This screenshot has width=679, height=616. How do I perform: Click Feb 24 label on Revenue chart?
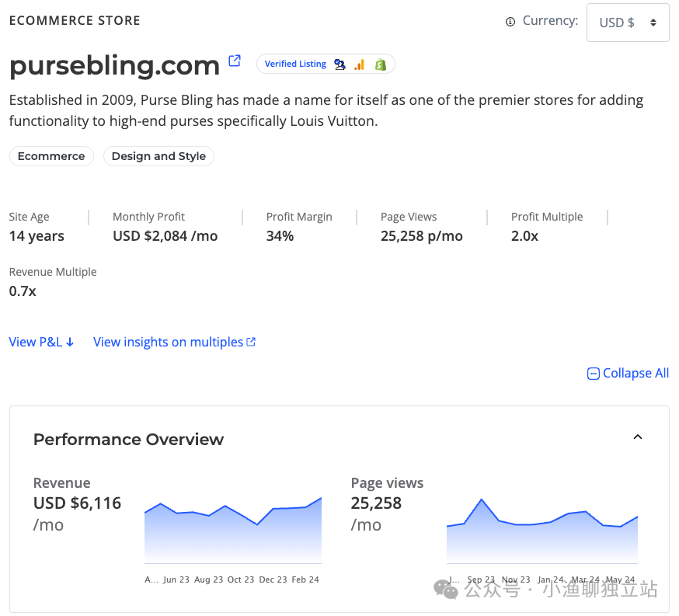pyautogui.click(x=305, y=579)
